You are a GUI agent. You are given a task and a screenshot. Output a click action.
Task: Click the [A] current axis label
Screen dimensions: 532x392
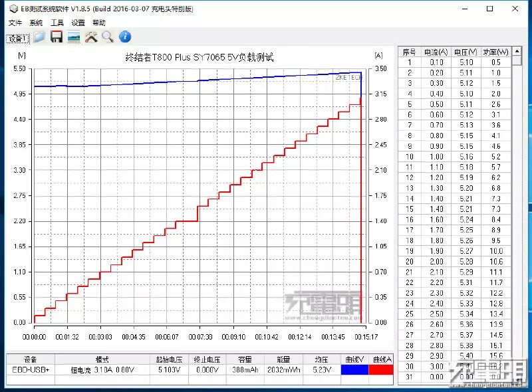pyautogui.click(x=378, y=55)
